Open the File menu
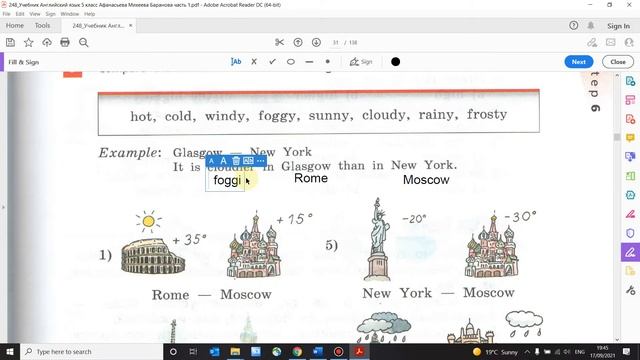Image resolution: width=640 pixels, height=360 pixels. [x=7, y=14]
